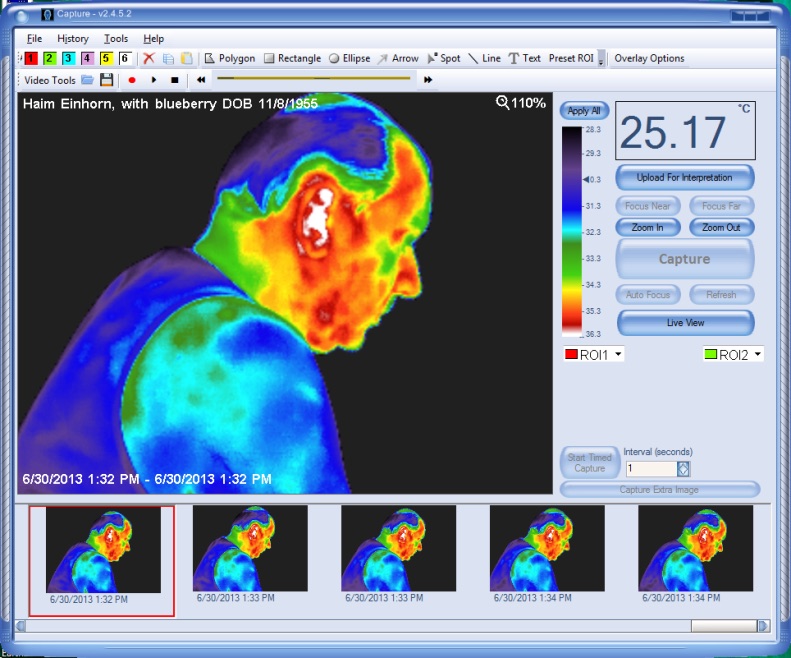Click the Focus Far button
The width and height of the screenshot is (791, 658).
coord(721,206)
